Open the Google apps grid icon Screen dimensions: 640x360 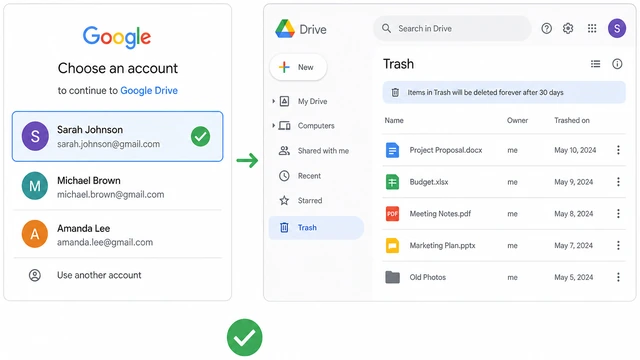pyautogui.click(x=592, y=28)
